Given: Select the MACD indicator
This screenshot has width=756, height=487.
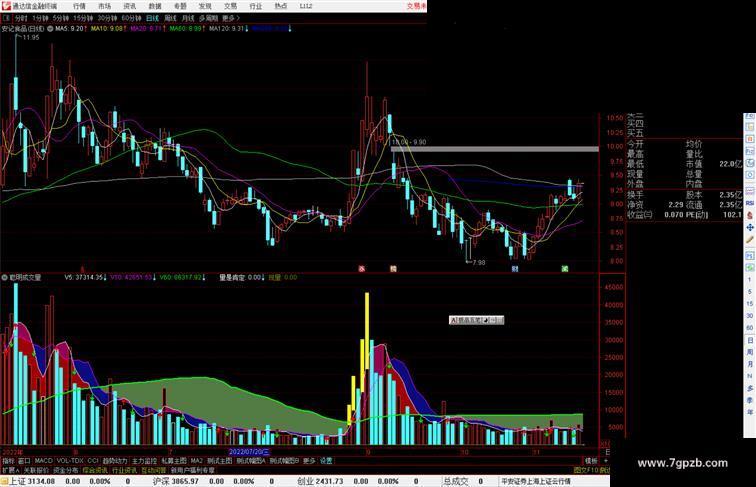Looking at the screenshot, I should tap(43, 461).
